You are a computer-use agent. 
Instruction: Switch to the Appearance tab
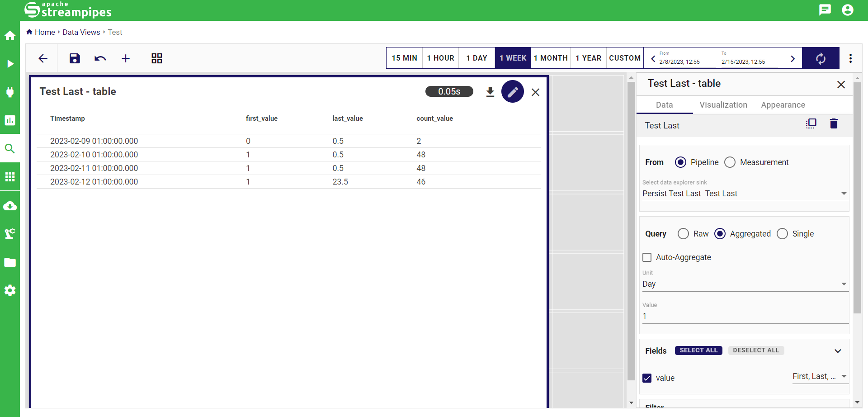point(783,105)
